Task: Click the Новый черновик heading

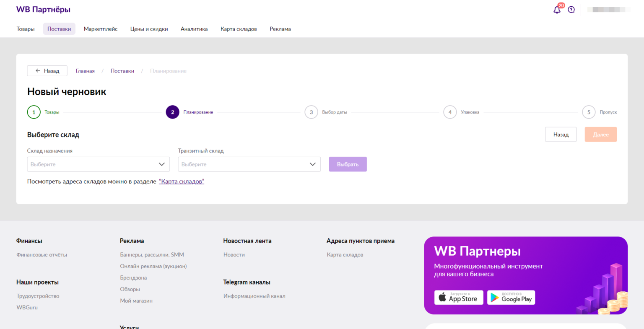Action: tap(67, 92)
